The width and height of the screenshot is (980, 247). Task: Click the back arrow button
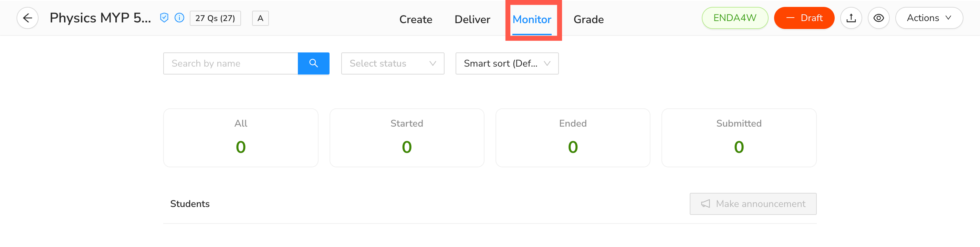coord(28,18)
